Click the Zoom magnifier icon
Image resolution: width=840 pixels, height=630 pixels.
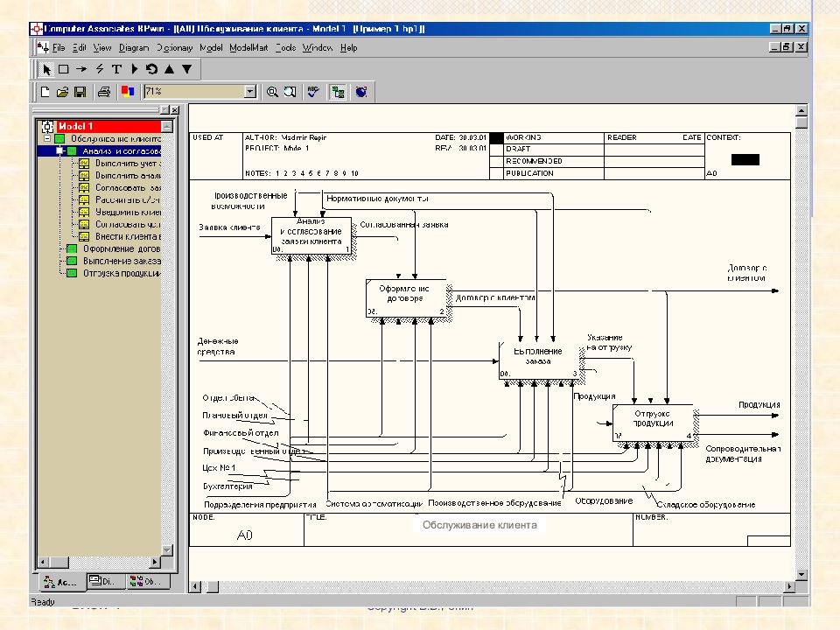click(272, 92)
